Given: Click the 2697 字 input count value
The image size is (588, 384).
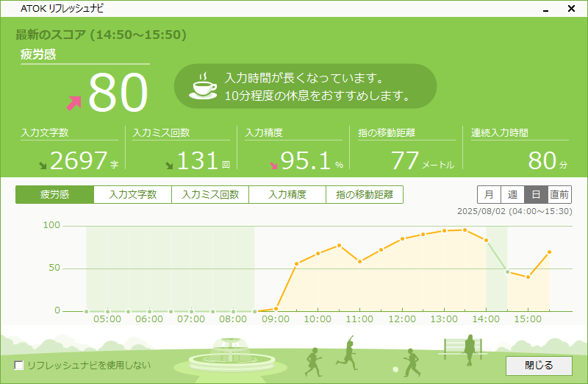Looking at the screenshot, I should pos(84,160).
